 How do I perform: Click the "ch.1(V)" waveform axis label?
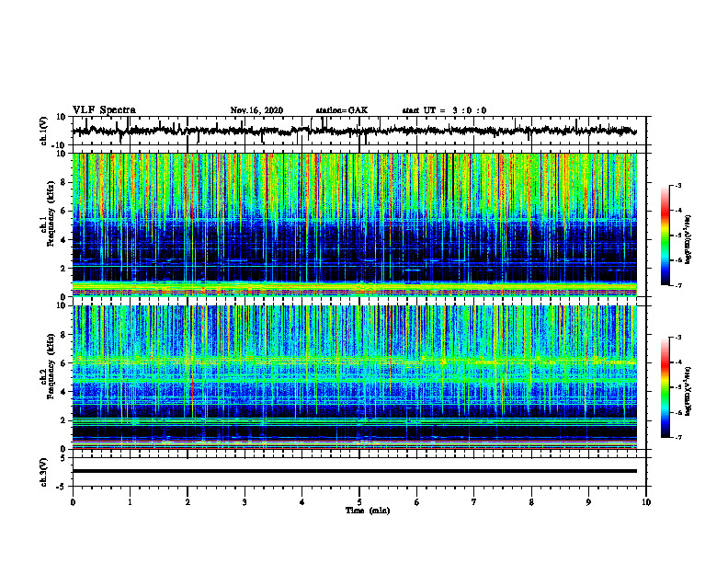(44, 131)
